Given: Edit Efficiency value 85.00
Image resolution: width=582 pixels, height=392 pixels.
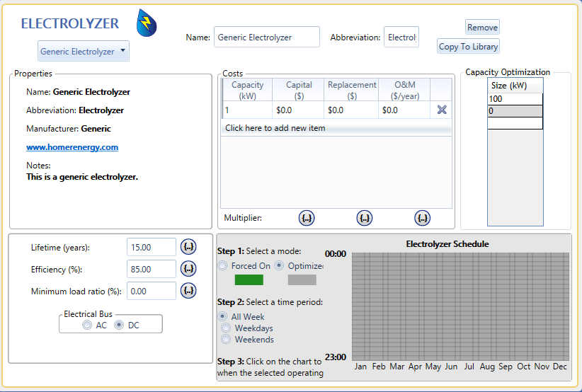Looking at the screenshot, I should point(152,269).
